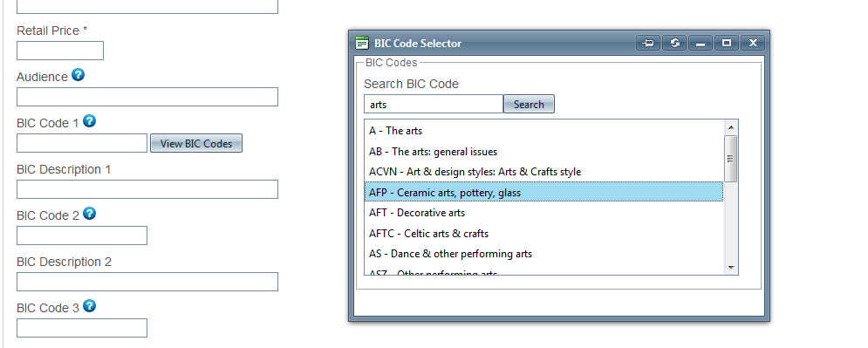Image resolution: width=868 pixels, height=348 pixels.
Task: Select 'ACVN - Art & design styles' entry
Action: pyautogui.click(x=544, y=172)
